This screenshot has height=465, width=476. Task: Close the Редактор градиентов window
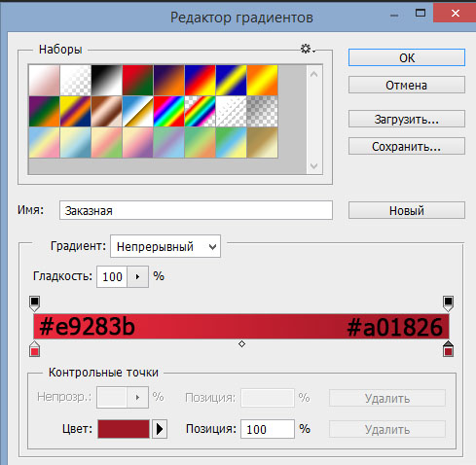[455, 14]
